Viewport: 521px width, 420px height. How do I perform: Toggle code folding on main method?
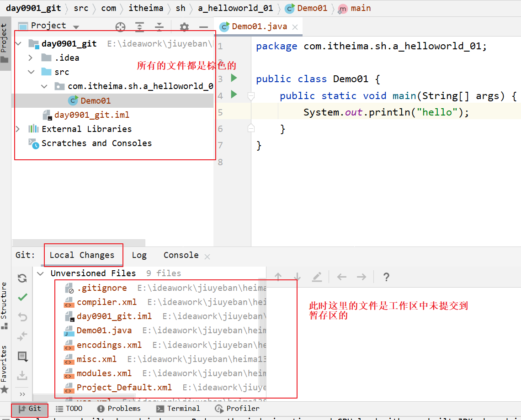point(250,96)
